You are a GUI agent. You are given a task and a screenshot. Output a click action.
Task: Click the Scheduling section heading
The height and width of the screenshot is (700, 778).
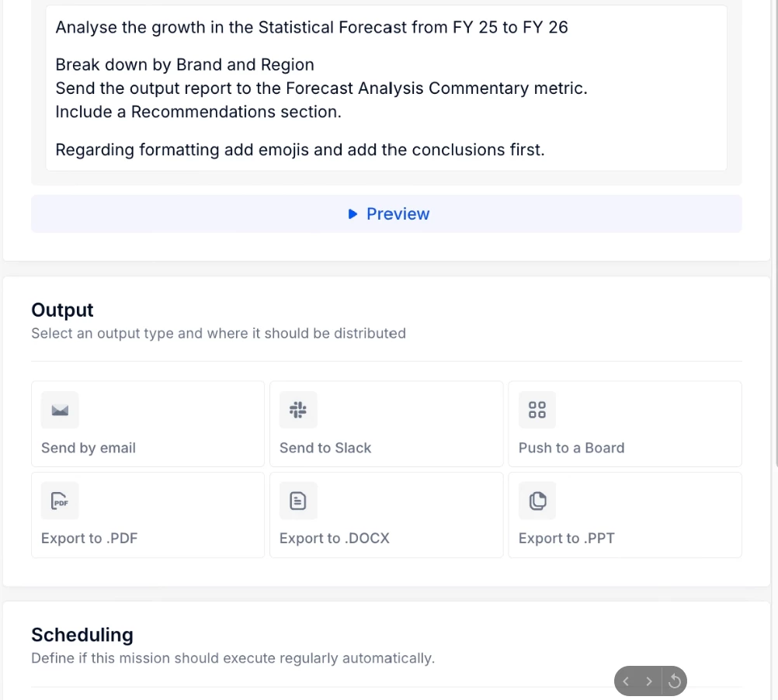click(x=82, y=635)
